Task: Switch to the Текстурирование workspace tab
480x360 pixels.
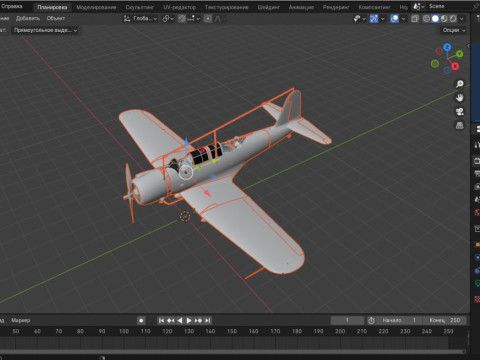Action: [226, 7]
